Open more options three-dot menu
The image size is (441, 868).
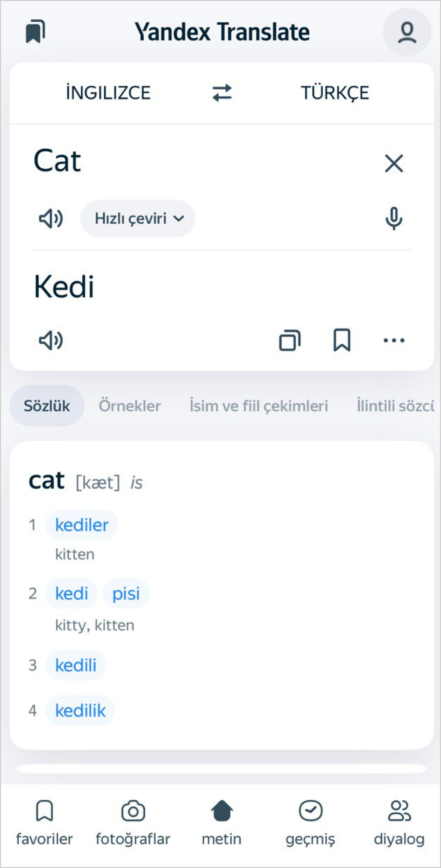pos(394,340)
